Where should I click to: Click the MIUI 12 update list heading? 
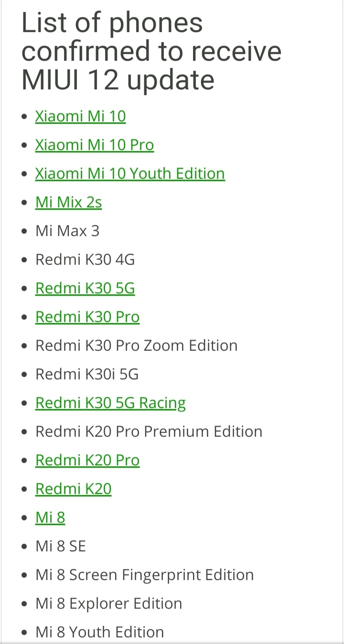[151, 51]
